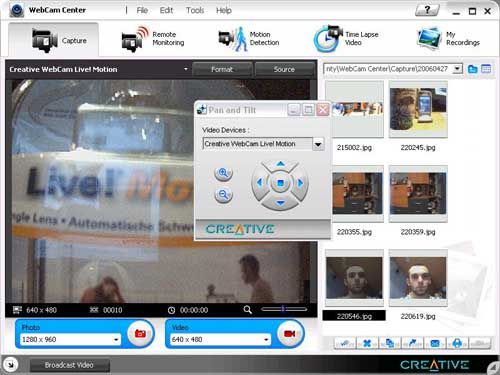This screenshot has height=375, width=500.
Task: Click the export arrow toolbar icon
Action: coord(412,343)
